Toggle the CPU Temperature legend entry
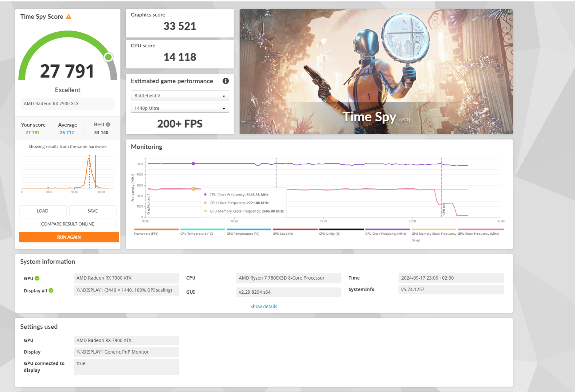This screenshot has width=575, height=392. (202, 232)
